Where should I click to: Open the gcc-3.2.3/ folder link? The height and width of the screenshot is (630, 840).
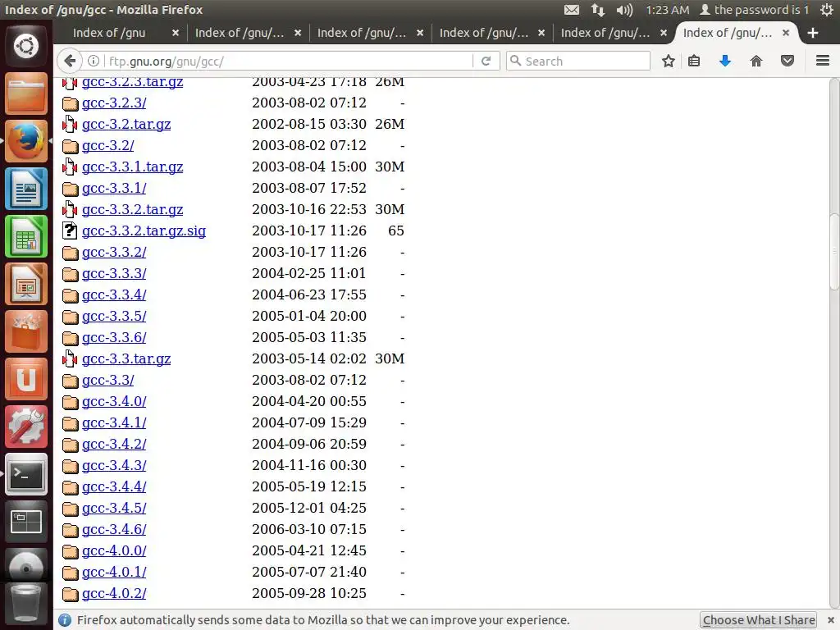(x=114, y=103)
